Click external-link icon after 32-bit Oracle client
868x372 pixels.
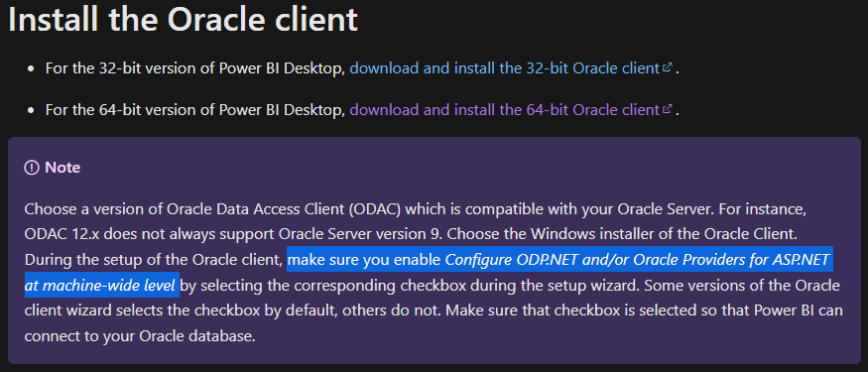pyautogui.click(x=667, y=67)
